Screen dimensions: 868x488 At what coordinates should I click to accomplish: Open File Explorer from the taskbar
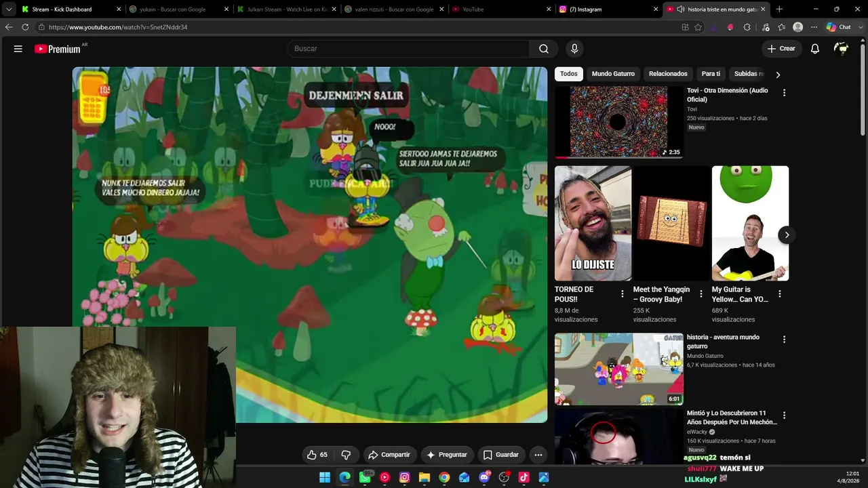pyautogui.click(x=425, y=477)
